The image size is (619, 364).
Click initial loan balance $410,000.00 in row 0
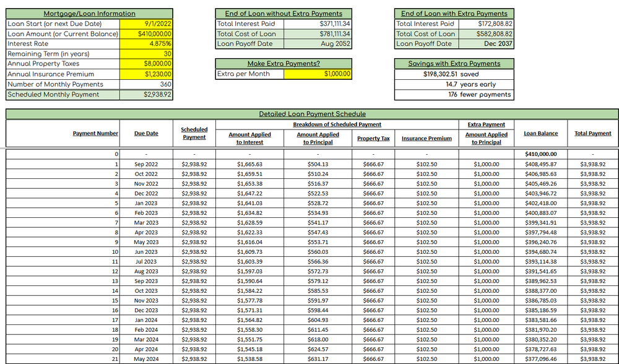(541, 154)
